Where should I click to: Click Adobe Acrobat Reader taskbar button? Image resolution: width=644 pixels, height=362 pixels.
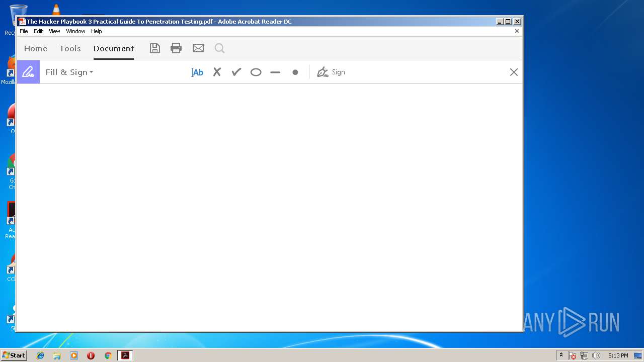(125, 355)
